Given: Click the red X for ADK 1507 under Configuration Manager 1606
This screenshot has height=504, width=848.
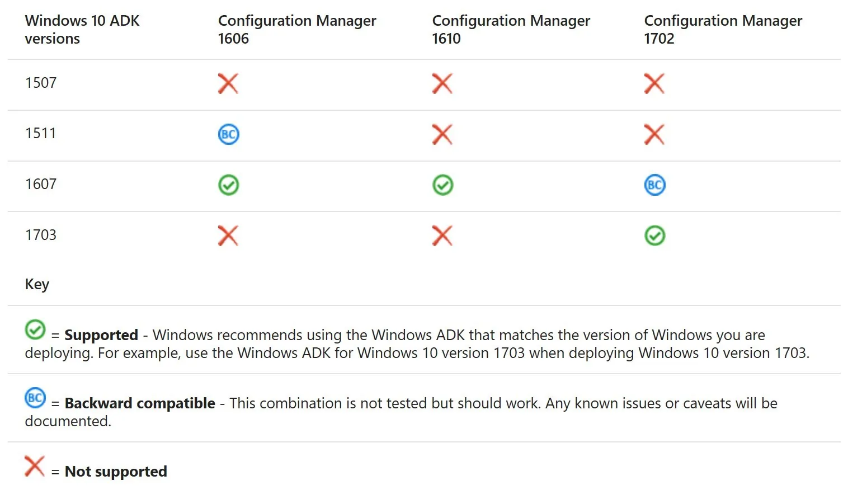Looking at the screenshot, I should [228, 84].
